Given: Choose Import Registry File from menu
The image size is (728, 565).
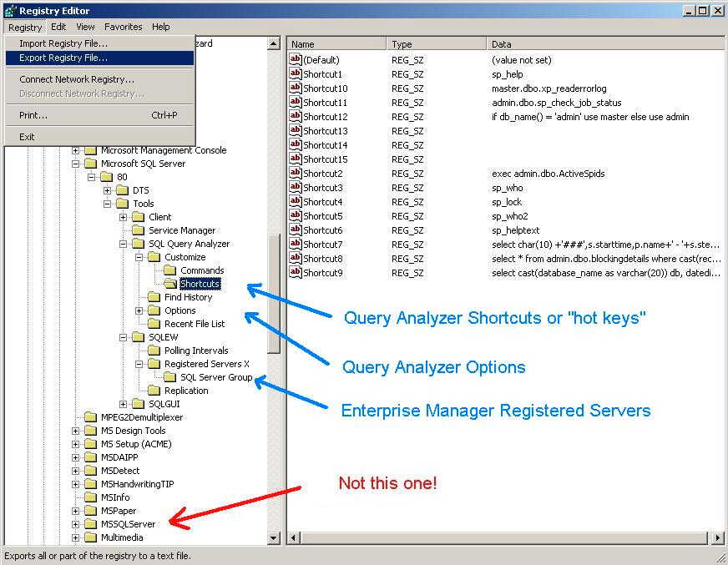Looking at the screenshot, I should [100, 43].
